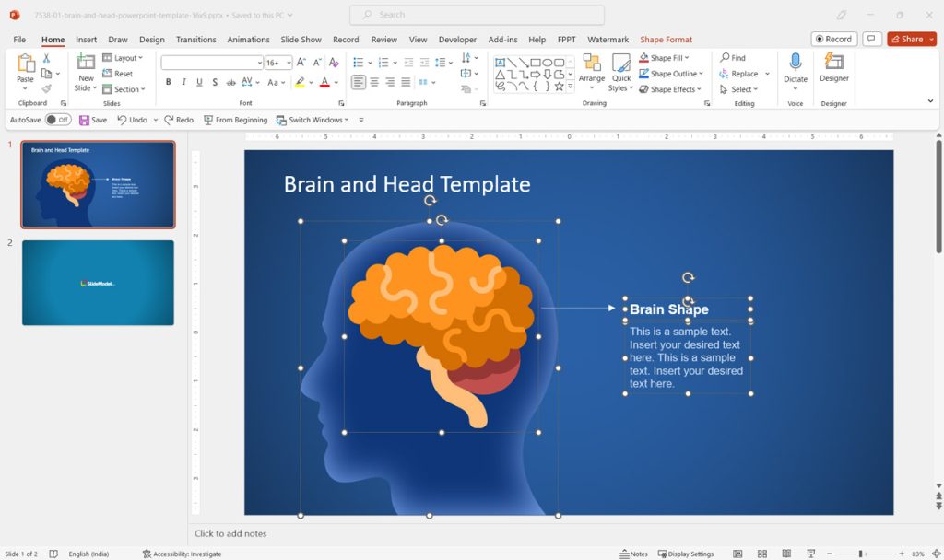Open the Shape Fill dropdown
Viewport: 944px width, 560px height.
pyautogui.click(x=669, y=58)
